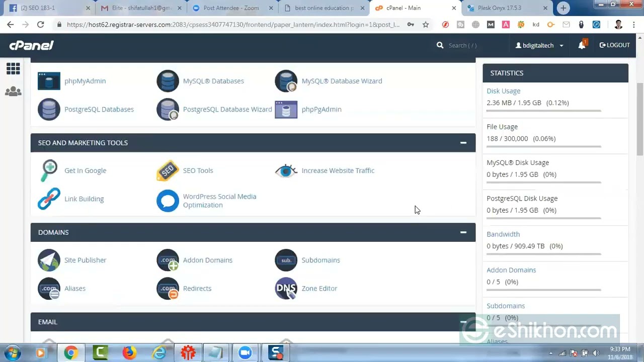
Task: Switch to SEO 183-1 Facebook tab
Action: tap(48, 8)
